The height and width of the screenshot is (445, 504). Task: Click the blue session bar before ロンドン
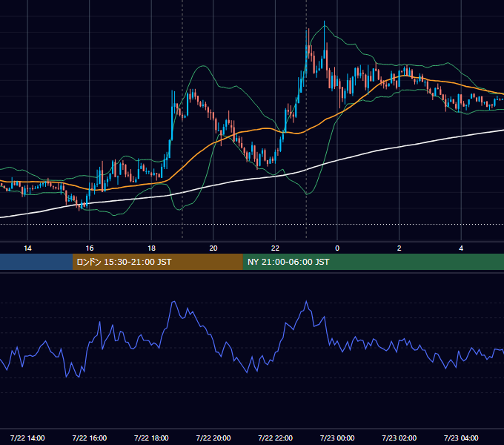(x=36, y=262)
